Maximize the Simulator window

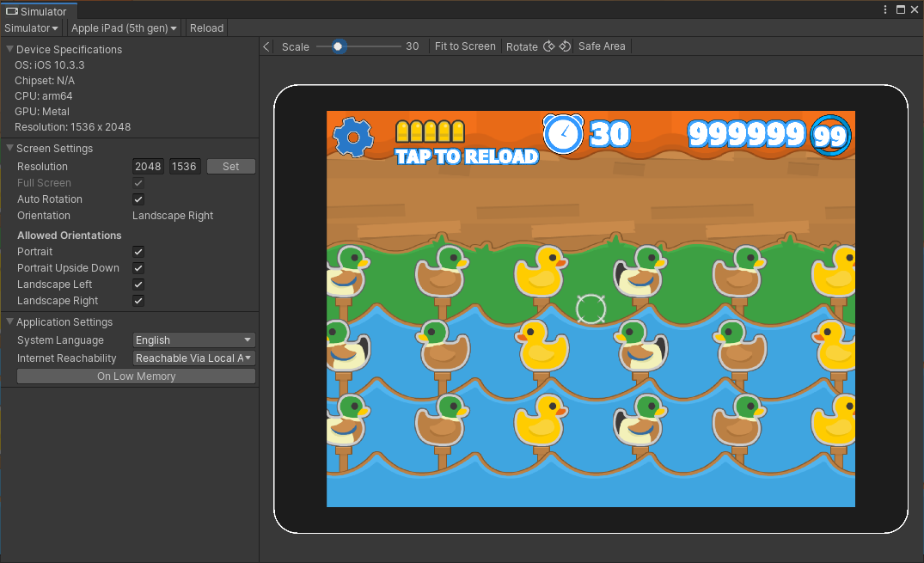(x=901, y=9)
